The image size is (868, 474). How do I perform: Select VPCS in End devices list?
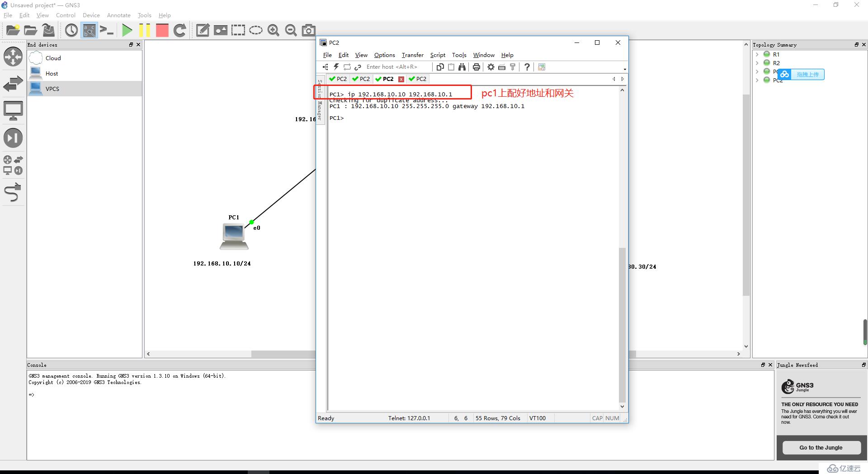click(84, 89)
